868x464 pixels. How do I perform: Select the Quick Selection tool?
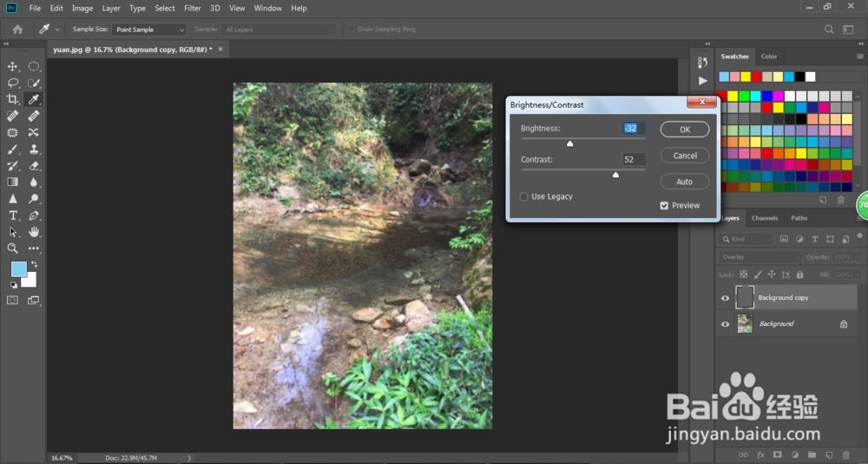point(34,83)
